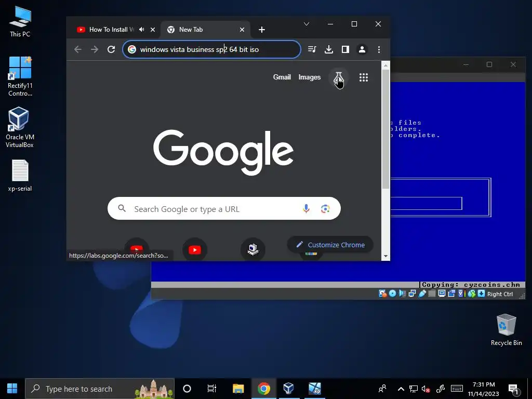Open a new Chrome tab

point(262,30)
